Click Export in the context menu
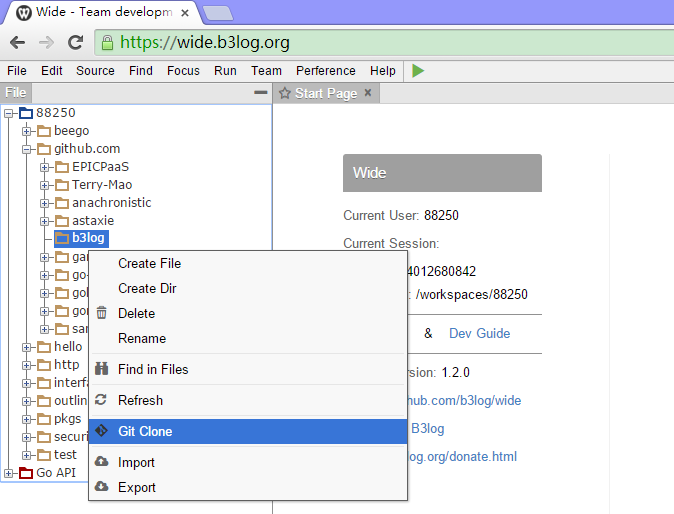 [137, 487]
